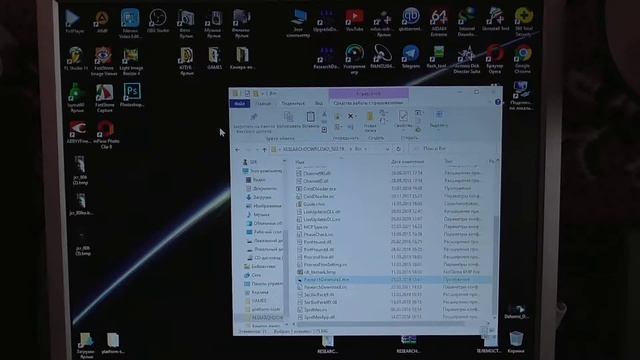Open Explorer help question mark button
Viewport: 640px width, 360px height.
tap(498, 102)
